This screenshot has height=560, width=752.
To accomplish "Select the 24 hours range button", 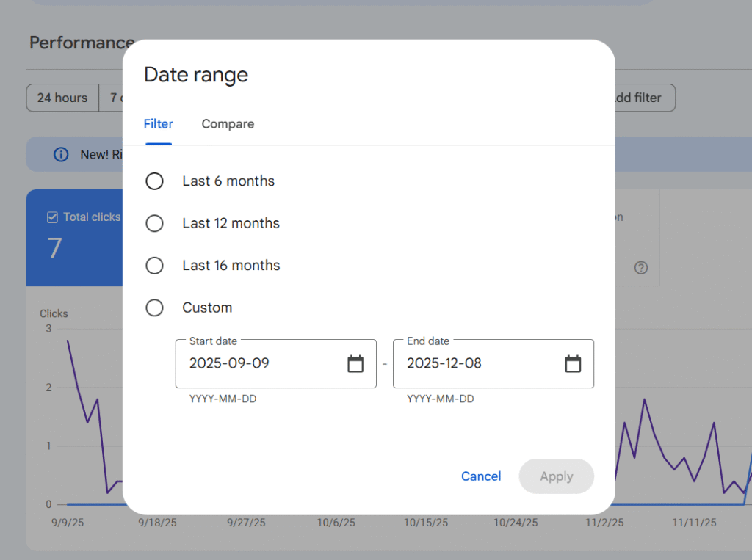I will coord(62,98).
